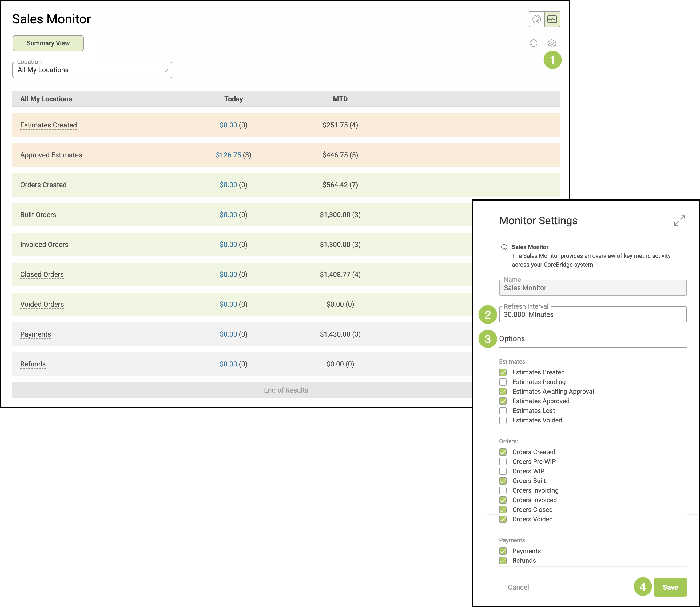Click the Summary View tab

click(x=48, y=43)
